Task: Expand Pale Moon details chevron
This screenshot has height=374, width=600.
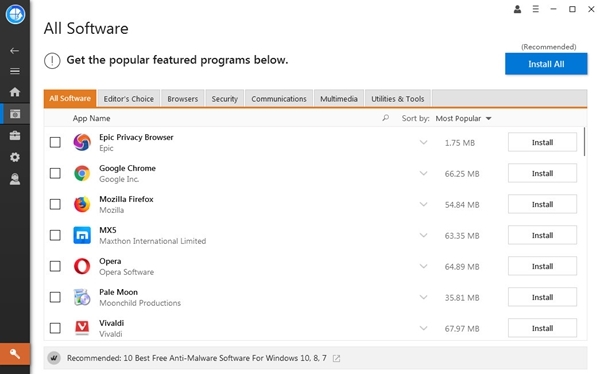Action: click(423, 297)
